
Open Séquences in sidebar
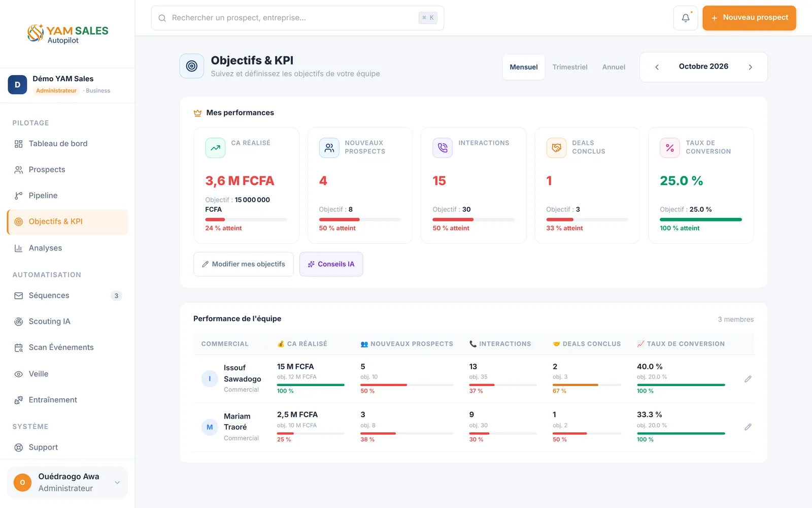(x=67, y=296)
